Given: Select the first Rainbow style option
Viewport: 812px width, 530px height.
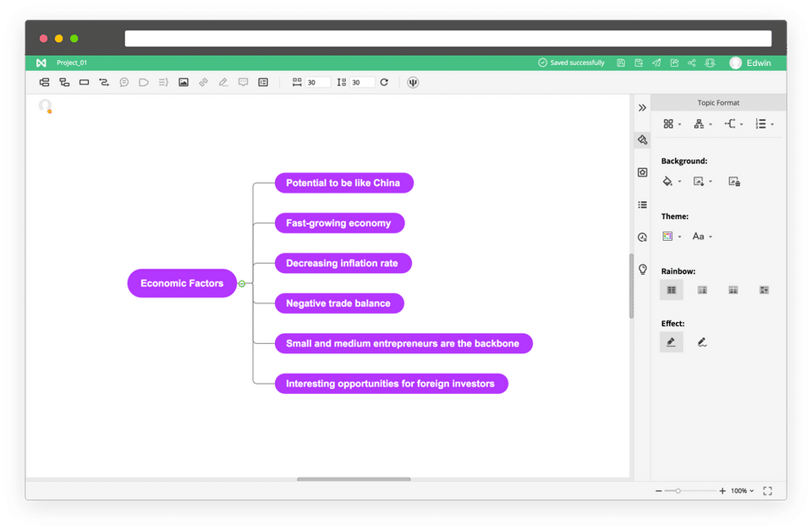Looking at the screenshot, I should tap(671, 290).
